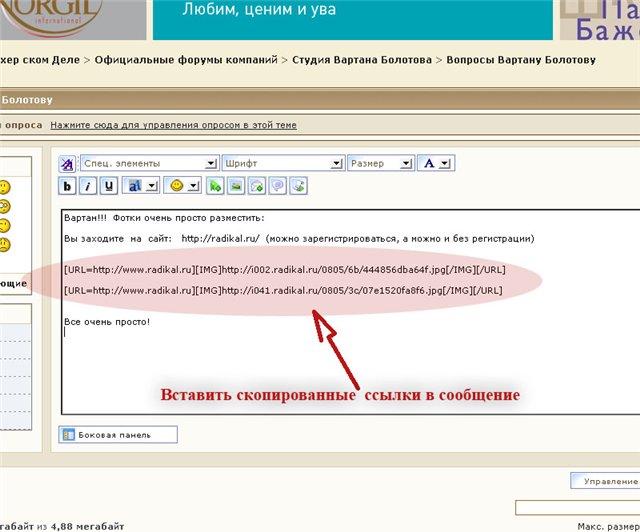
Task: Open the smiley picker dropdown arrow
Action: [194, 186]
